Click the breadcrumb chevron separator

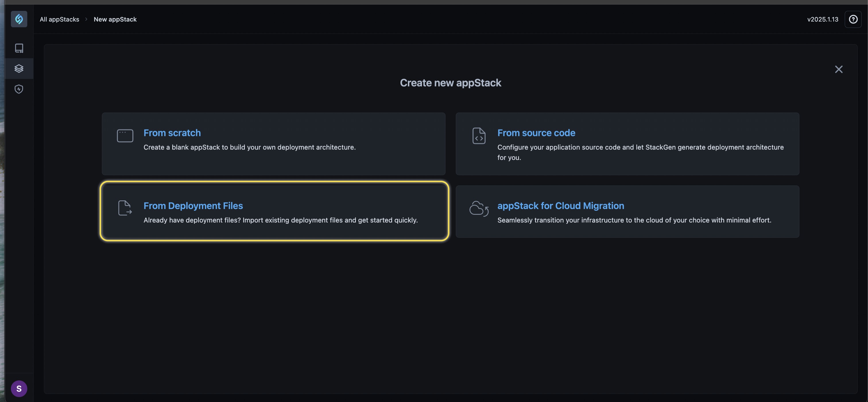click(x=86, y=19)
